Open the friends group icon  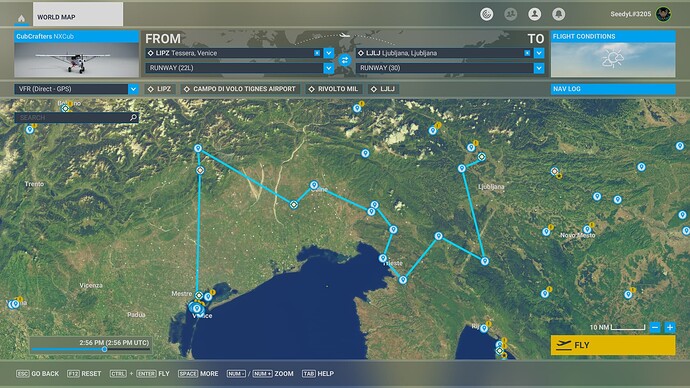point(510,14)
